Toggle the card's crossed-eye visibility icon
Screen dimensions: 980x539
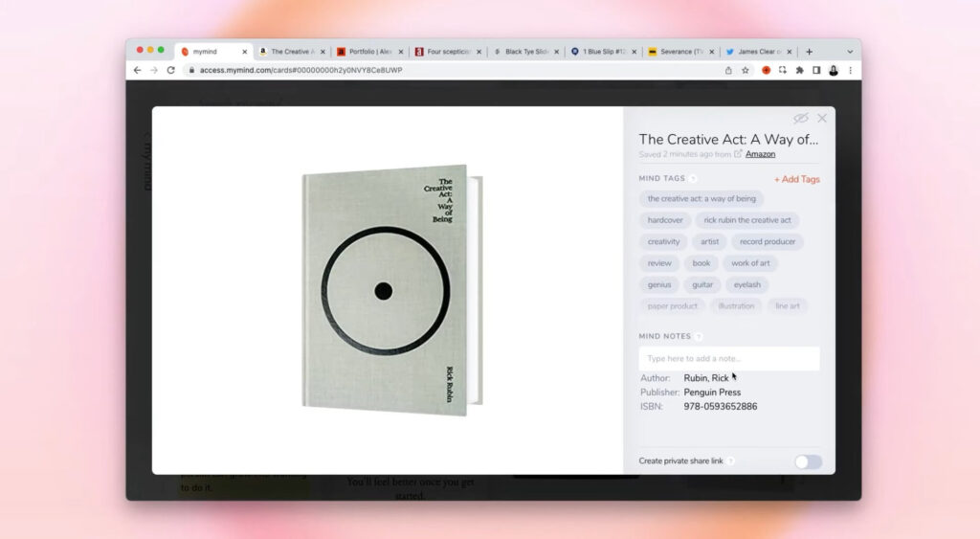tap(801, 118)
